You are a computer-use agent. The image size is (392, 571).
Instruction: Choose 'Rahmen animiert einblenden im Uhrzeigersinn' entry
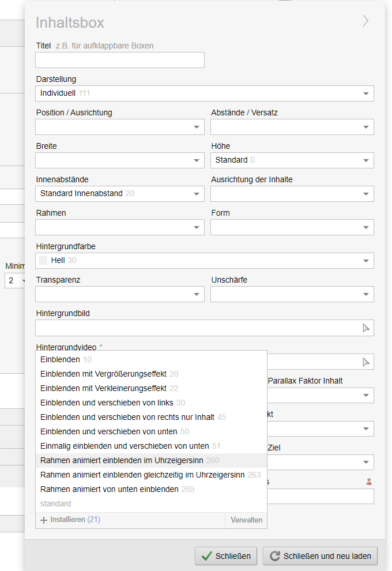pyautogui.click(x=122, y=460)
